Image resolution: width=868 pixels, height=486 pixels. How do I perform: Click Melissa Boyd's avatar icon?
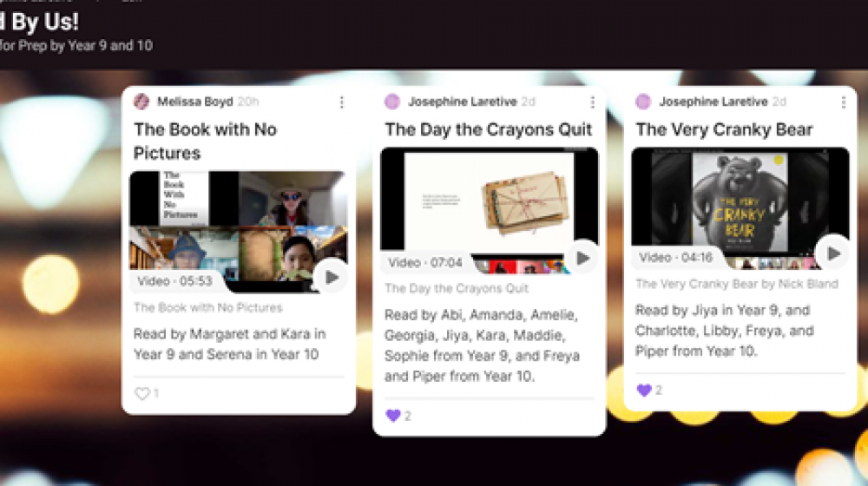pos(141,102)
